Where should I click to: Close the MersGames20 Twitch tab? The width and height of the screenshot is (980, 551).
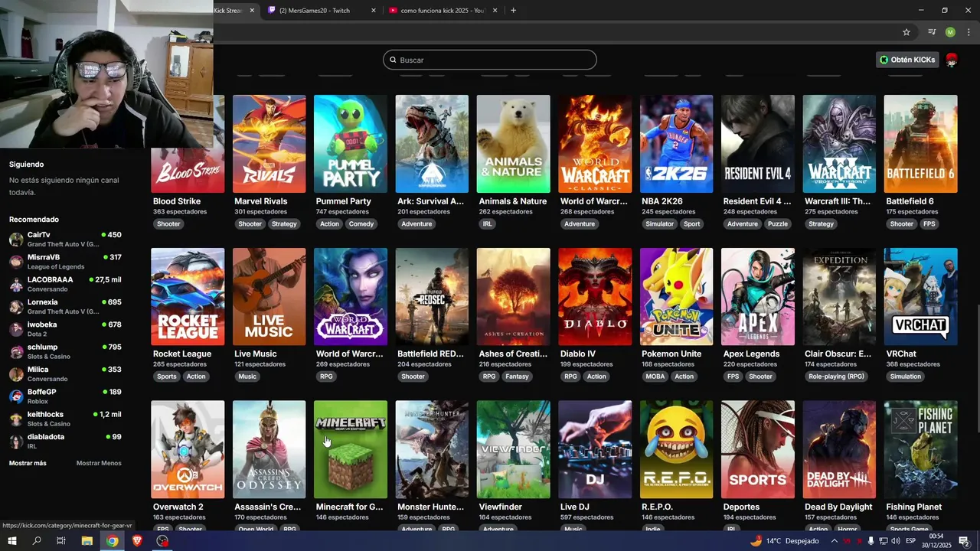click(x=374, y=11)
